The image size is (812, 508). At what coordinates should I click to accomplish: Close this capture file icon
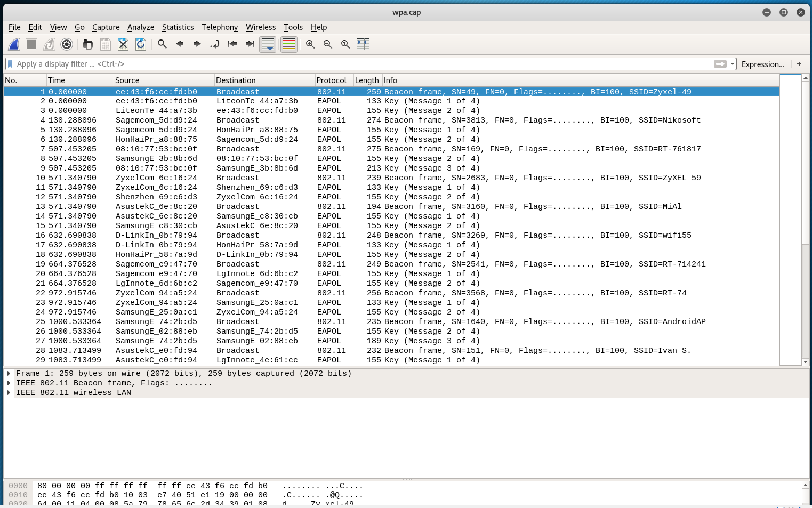[123, 44]
